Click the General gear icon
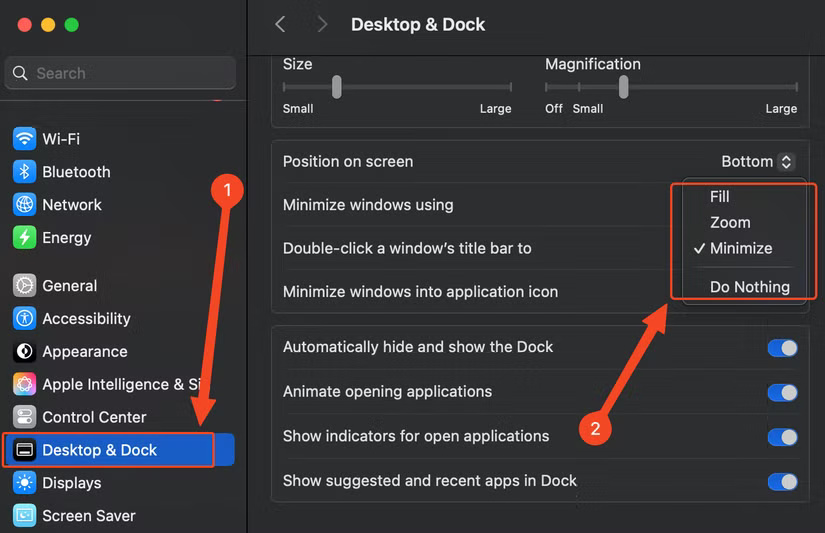The image size is (825, 533). pyautogui.click(x=24, y=286)
